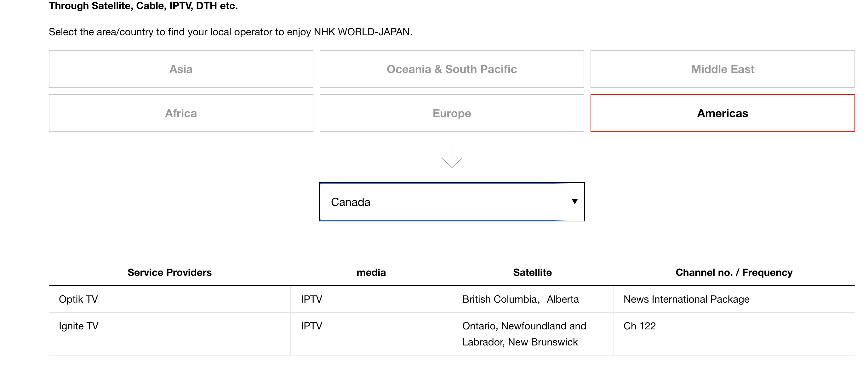
Task: Click IPTV in the Optik TV row
Action: [311, 299]
